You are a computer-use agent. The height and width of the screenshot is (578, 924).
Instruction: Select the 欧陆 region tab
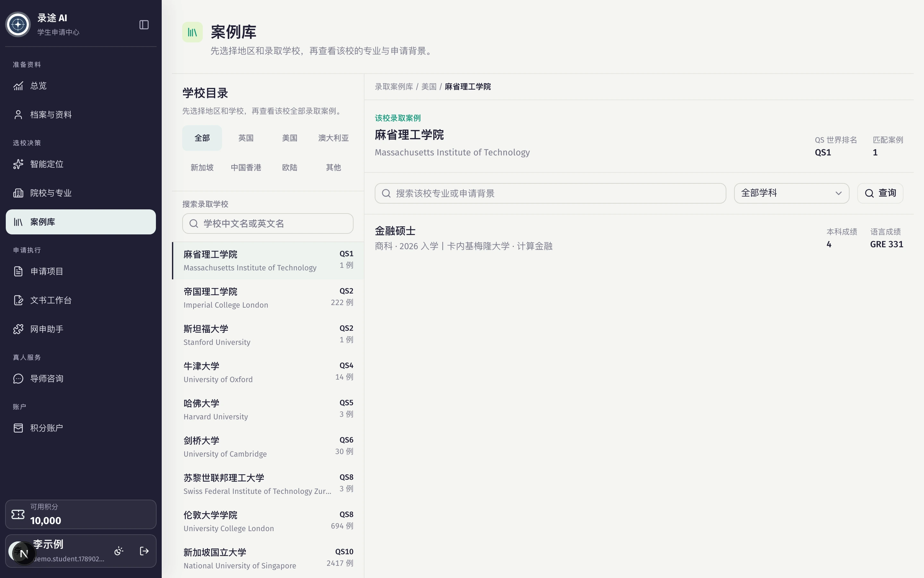pyautogui.click(x=289, y=167)
